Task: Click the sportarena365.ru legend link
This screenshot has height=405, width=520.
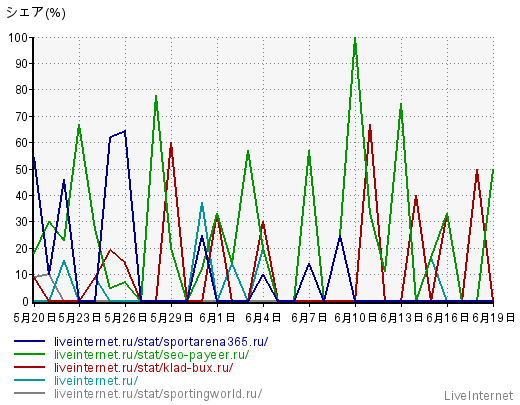Action: (161, 342)
